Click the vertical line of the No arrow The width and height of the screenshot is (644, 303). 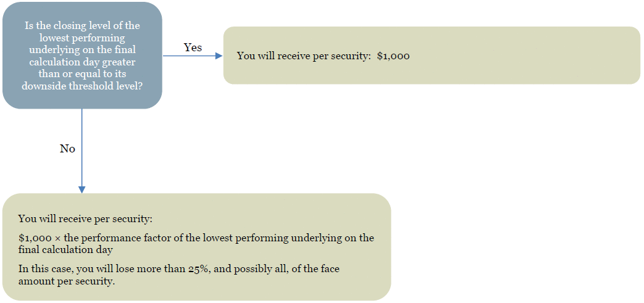tap(82, 147)
